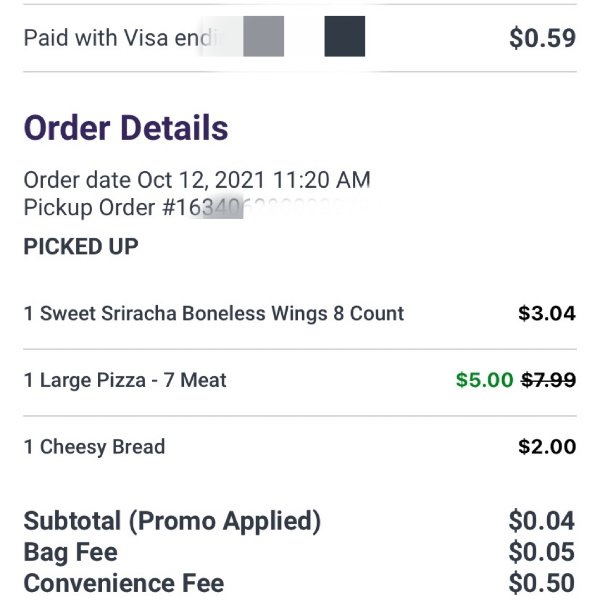Tap the $3.04 wings price

pyautogui.click(x=547, y=313)
